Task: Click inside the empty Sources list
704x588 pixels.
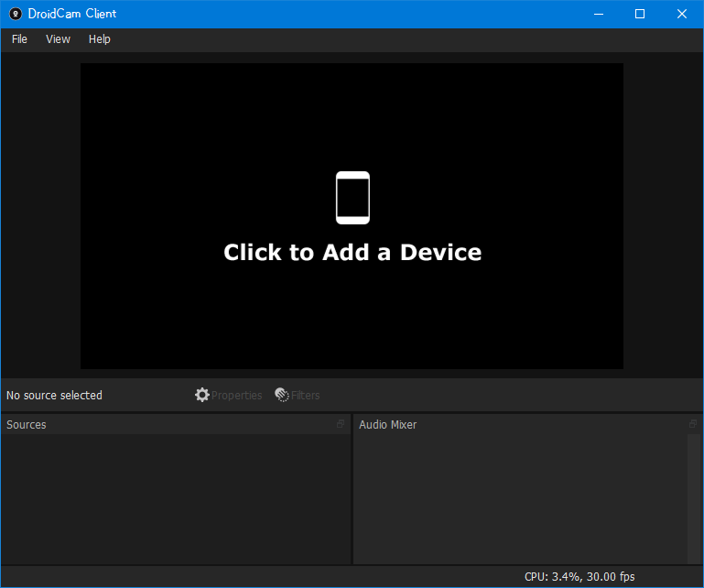Action: point(176,498)
